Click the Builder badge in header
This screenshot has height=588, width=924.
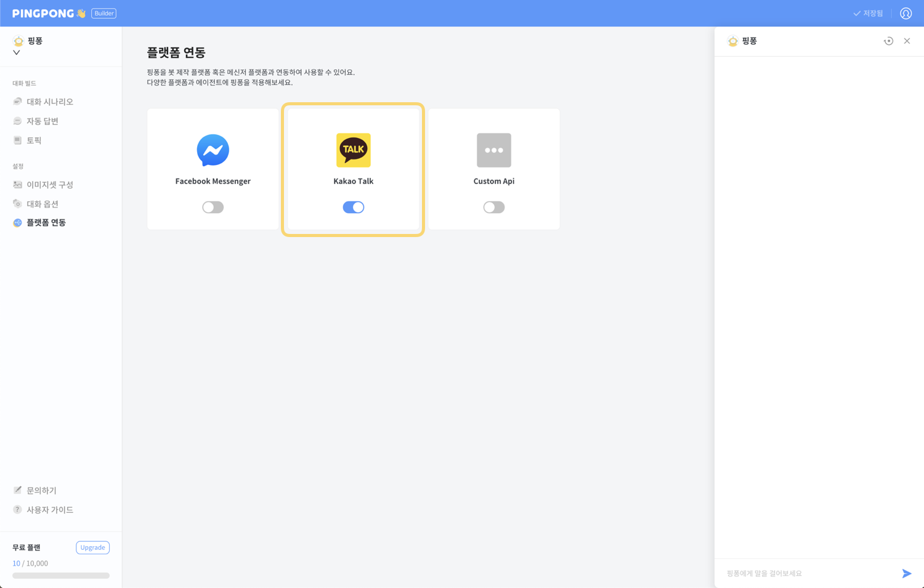(103, 13)
